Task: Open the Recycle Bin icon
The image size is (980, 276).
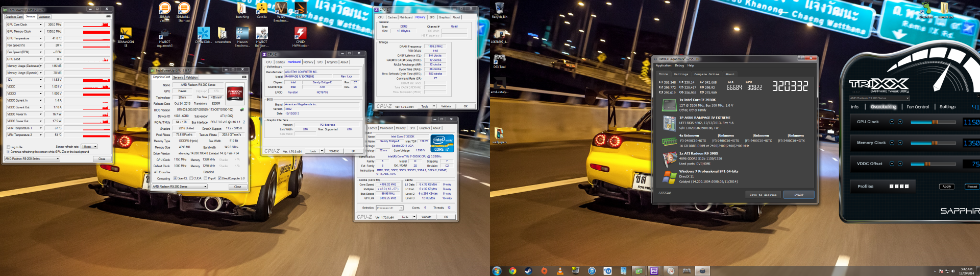Action: (499, 11)
